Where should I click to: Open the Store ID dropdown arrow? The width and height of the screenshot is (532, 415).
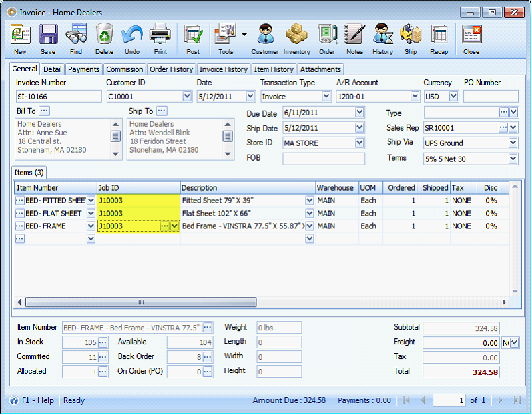pos(360,143)
